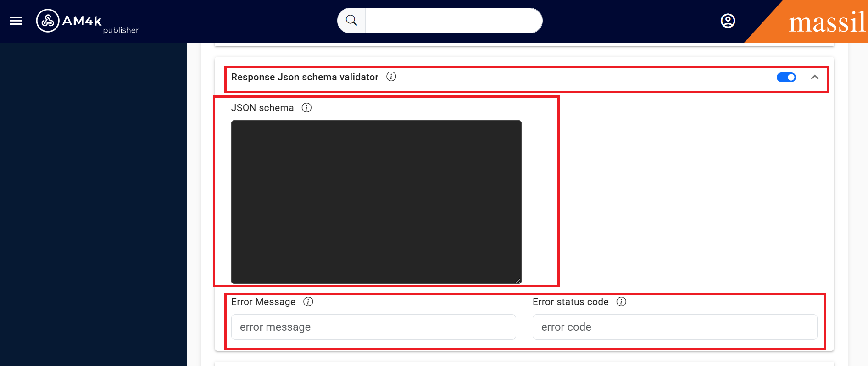868x366 pixels.
Task: Click the AM4k circular logo icon
Action: (x=48, y=21)
